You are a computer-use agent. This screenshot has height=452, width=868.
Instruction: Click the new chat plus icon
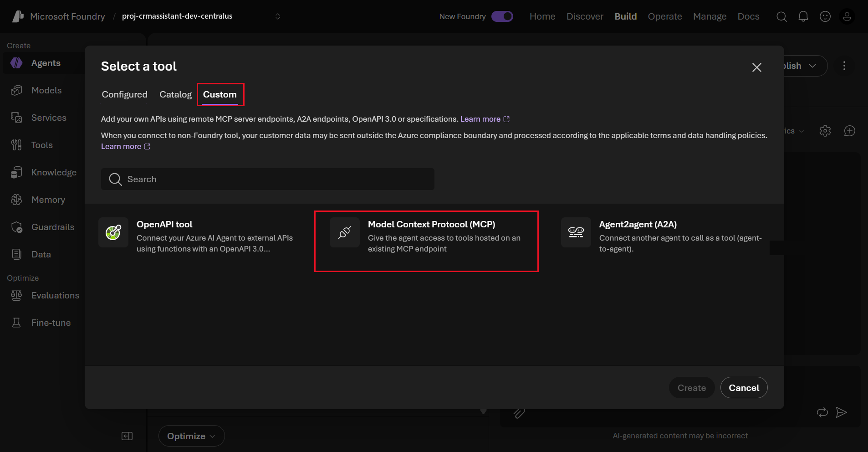(850, 131)
